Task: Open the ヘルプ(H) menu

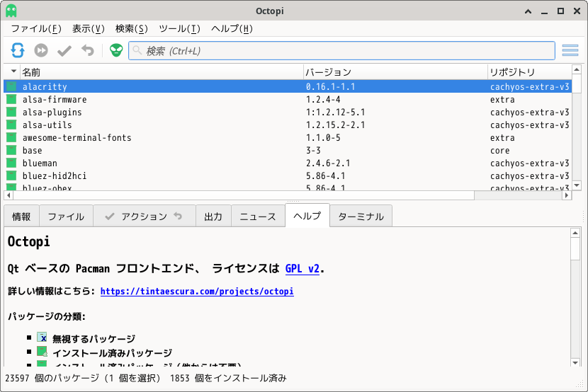Action: (x=232, y=29)
